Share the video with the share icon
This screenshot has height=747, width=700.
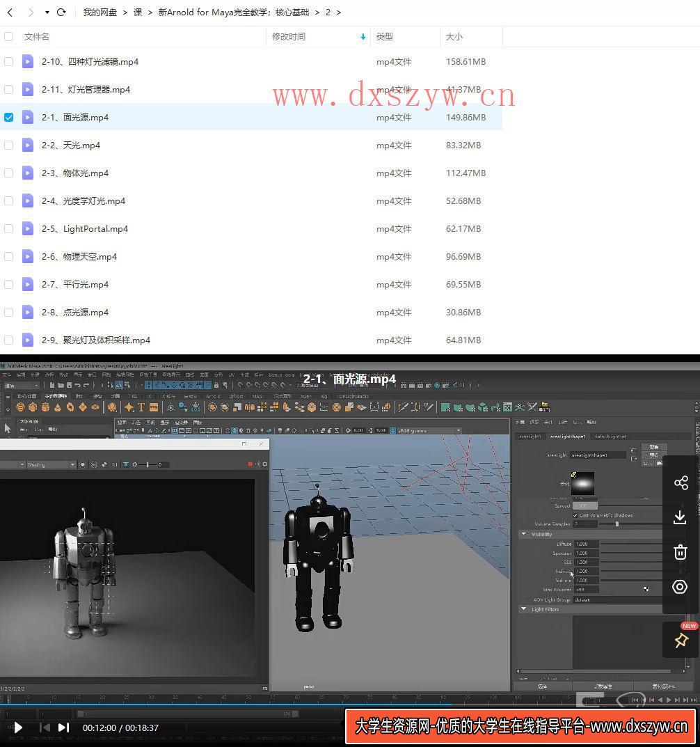click(681, 482)
